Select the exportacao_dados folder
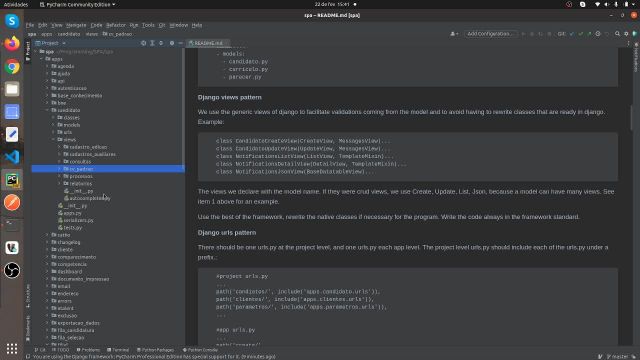 (76, 323)
